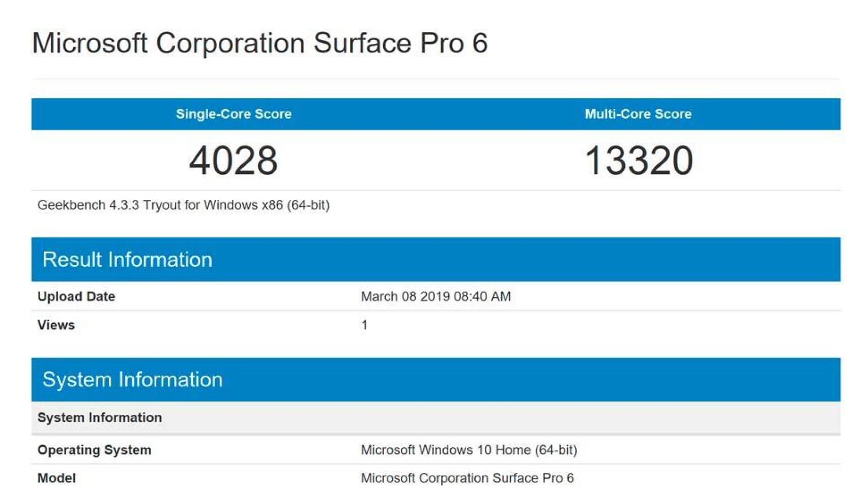
Task: Click the single-core score 4028
Action: tap(233, 162)
